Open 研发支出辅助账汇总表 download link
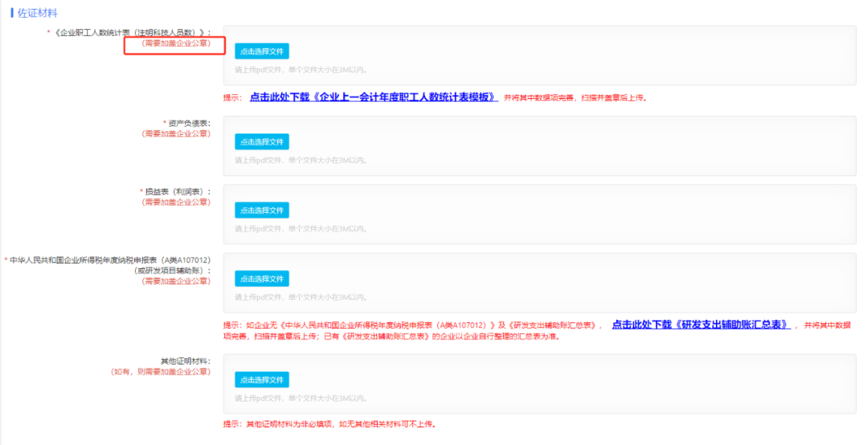 (x=701, y=325)
